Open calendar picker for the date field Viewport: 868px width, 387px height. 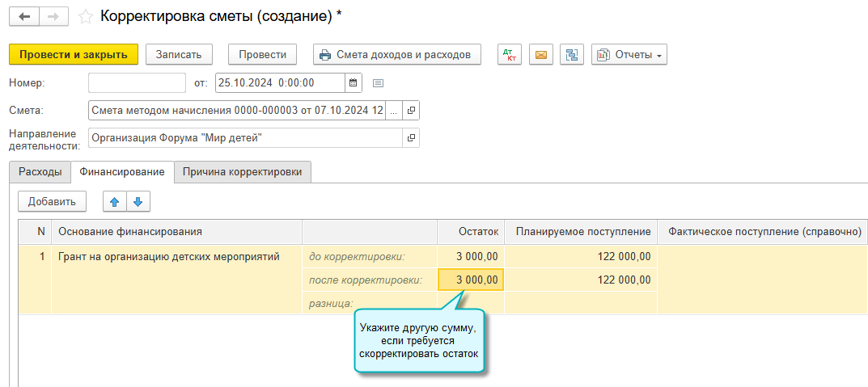tap(354, 83)
